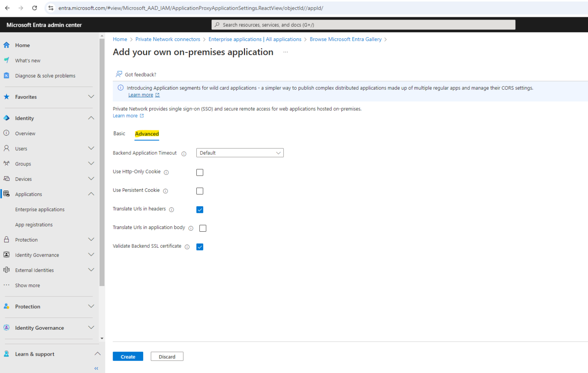Click the Discard button

(167, 357)
